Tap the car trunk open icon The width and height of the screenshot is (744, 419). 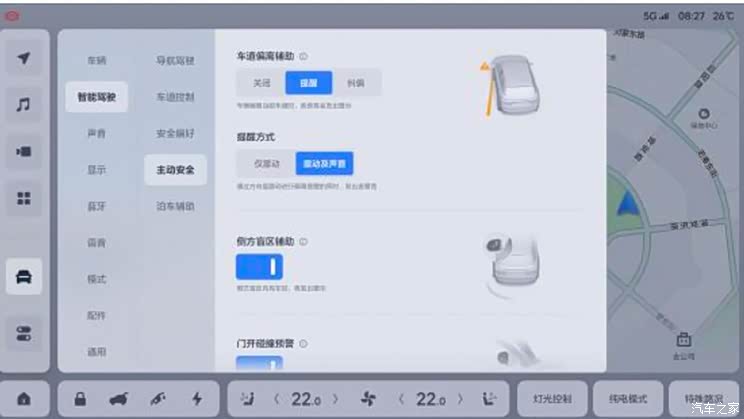click(x=119, y=399)
